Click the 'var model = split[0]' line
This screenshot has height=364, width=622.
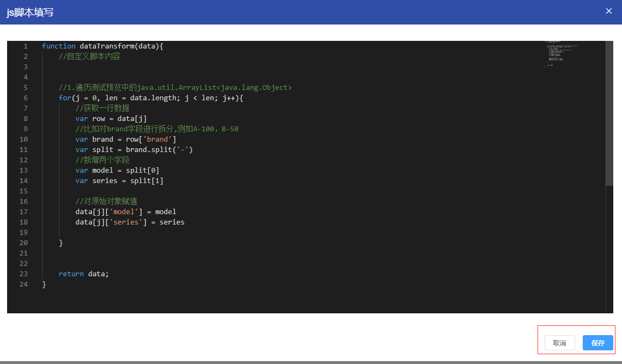coord(117,171)
